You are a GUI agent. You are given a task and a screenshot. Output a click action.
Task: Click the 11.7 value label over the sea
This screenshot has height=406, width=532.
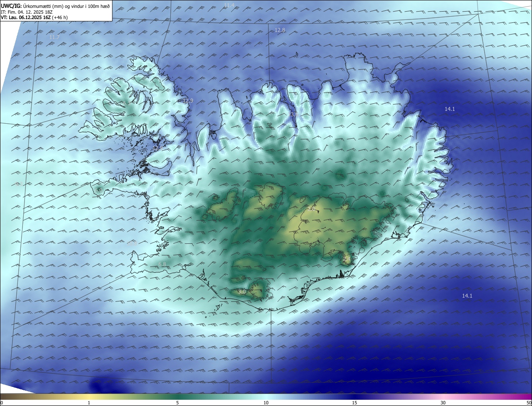tap(54, 37)
